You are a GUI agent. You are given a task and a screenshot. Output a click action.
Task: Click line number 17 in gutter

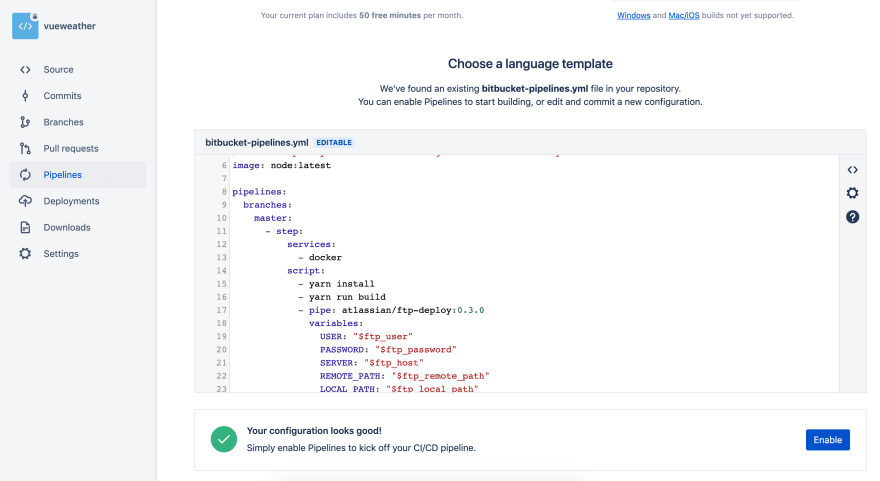coord(222,310)
